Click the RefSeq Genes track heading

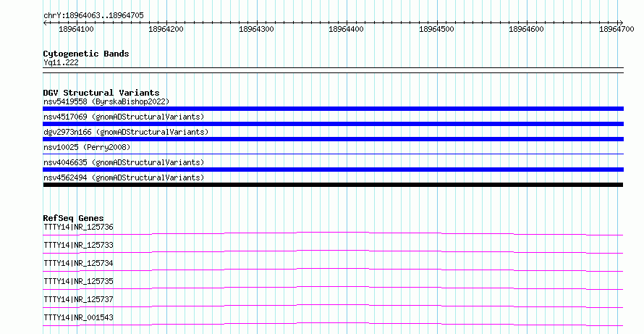(x=73, y=218)
